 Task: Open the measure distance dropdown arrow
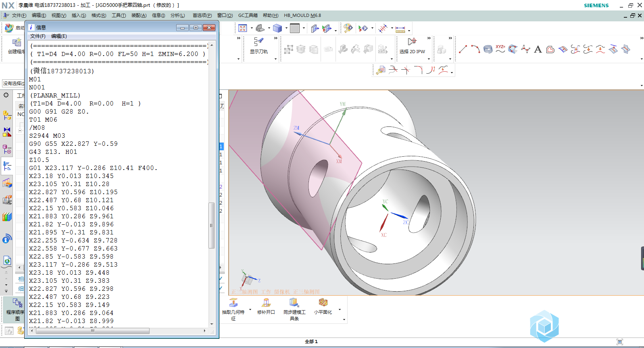pyautogui.click(x=409, y=30)
